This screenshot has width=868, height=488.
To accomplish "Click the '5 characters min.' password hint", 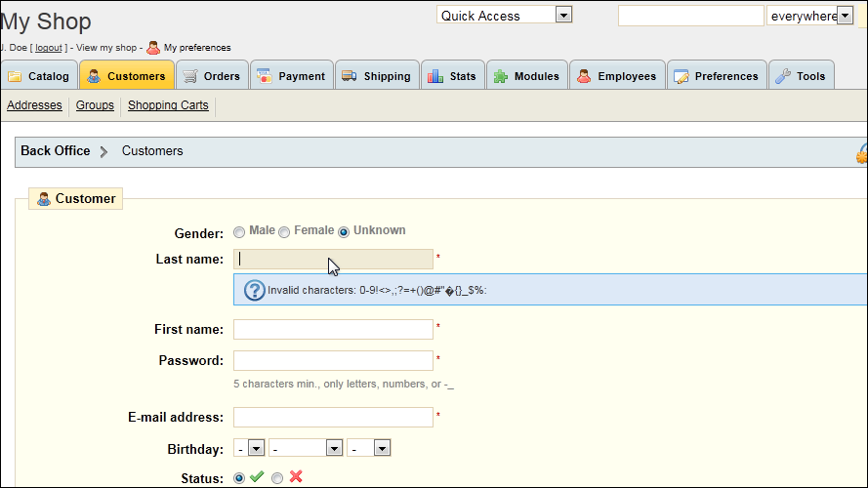I will [x=344, y=384].
